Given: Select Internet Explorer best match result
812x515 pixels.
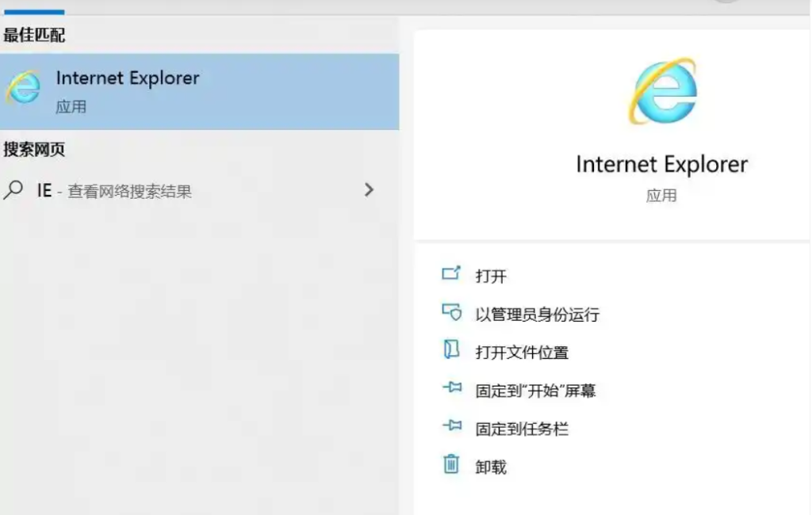Looking at the screenshot, I should (199, 92).
